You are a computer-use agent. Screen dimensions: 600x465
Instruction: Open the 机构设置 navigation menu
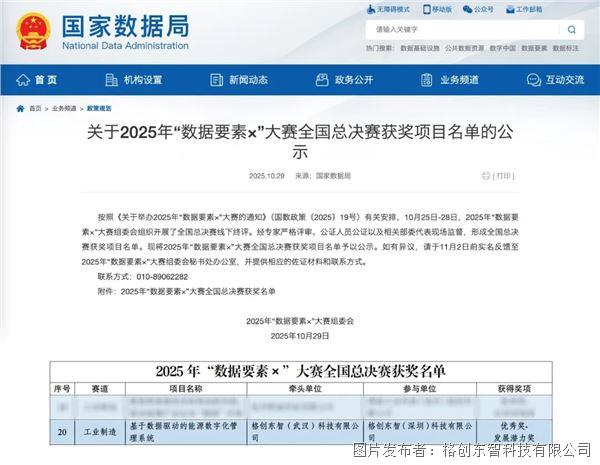[x=135, y=80]
